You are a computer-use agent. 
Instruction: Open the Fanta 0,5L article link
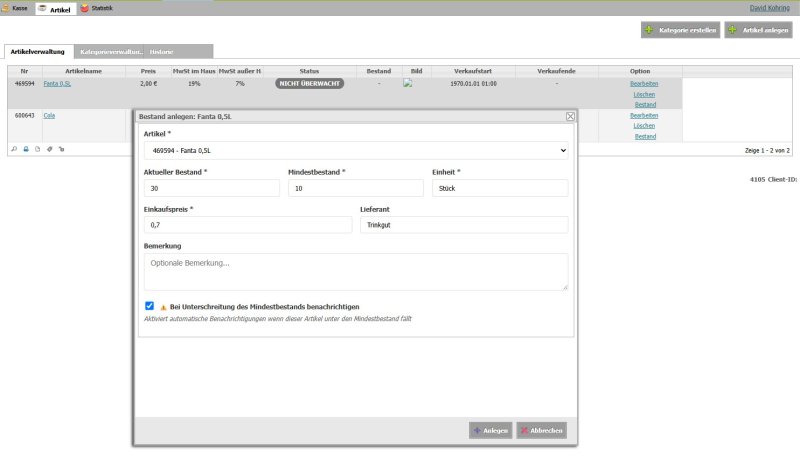pos(57,84)
